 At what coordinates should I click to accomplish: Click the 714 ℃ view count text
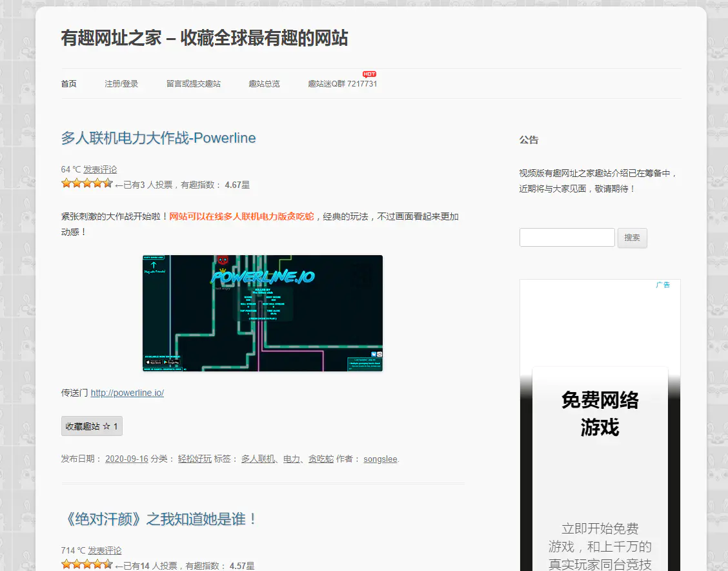click(74, 550)
